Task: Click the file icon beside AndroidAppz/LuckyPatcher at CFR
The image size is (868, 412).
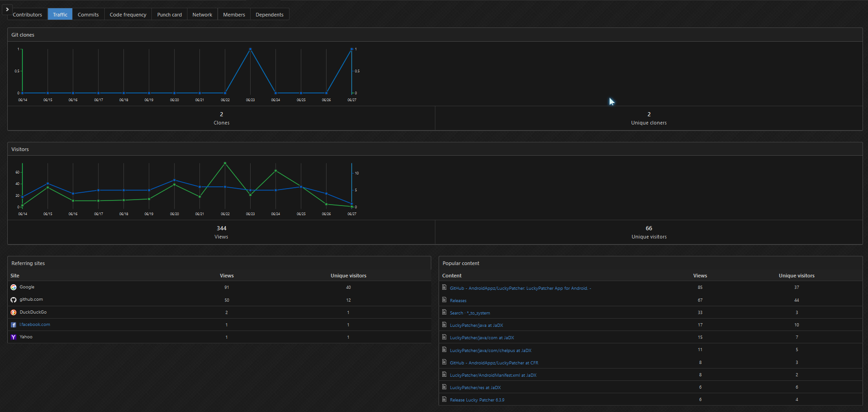Action: (x=444, y=362)
